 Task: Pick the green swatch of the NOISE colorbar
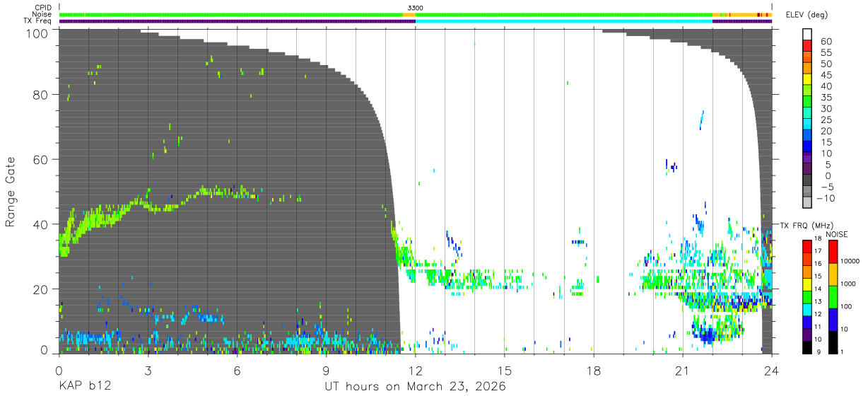click(x=833, y=297)
